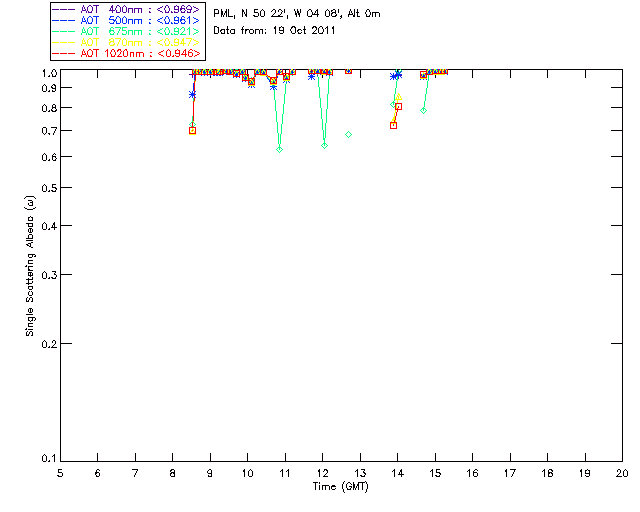Click the y-axis tick label 0.7

pos(49,131)
